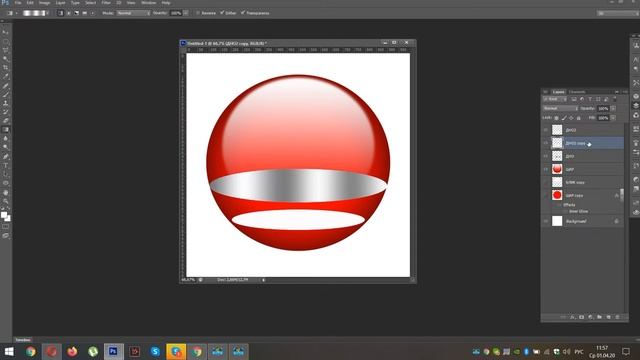Screen dimensions: 640x360
Task: Click the foreground color swatch
Action: (x=4, y=215)
